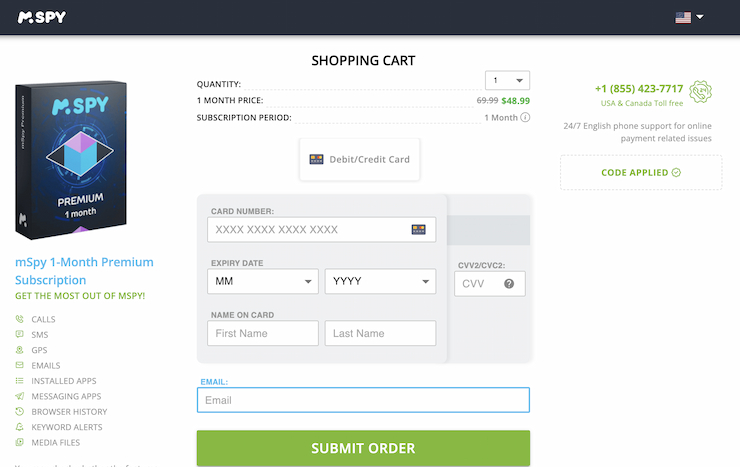740x467 pixels.
Task: Click the '1 Month' subscription period text
Action: click(501, 117)
